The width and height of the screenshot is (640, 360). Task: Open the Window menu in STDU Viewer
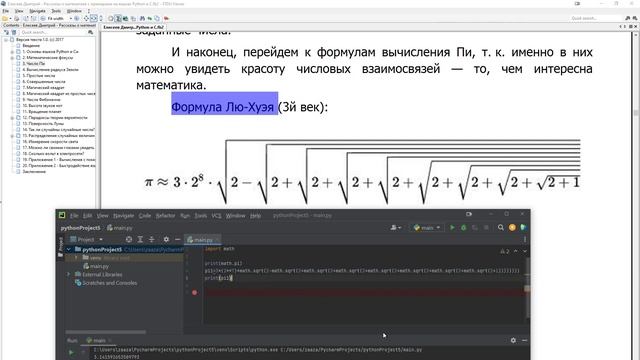74,11
